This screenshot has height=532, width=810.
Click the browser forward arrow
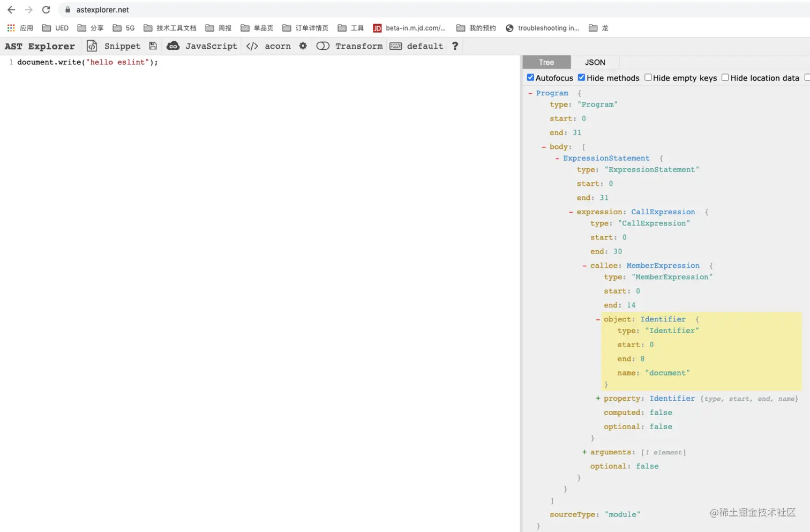pos(29,10)
